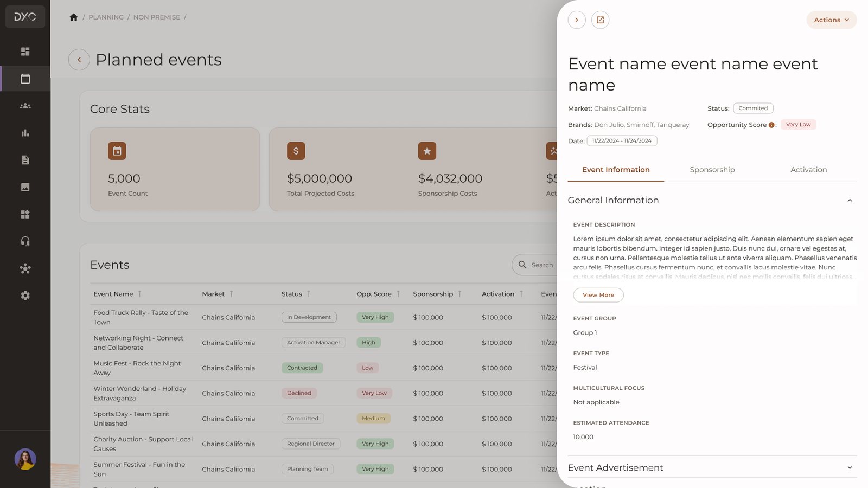Click the date range 11/22/2024 - 11/24/2024 field
868x488 pixels.
click(x=622, y=140)
